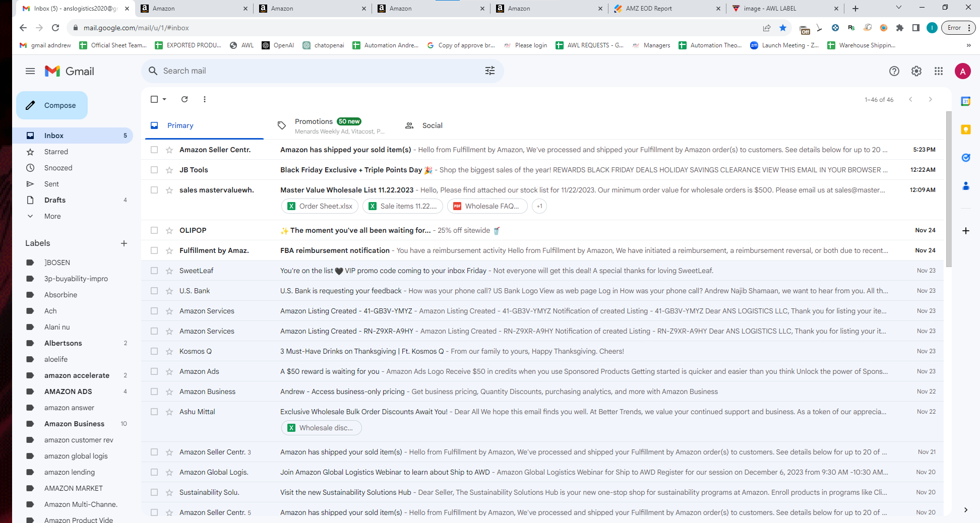
Task: Select the Fulfillment by Amazon reimbursement email checkbox
Action: [154, 250]
